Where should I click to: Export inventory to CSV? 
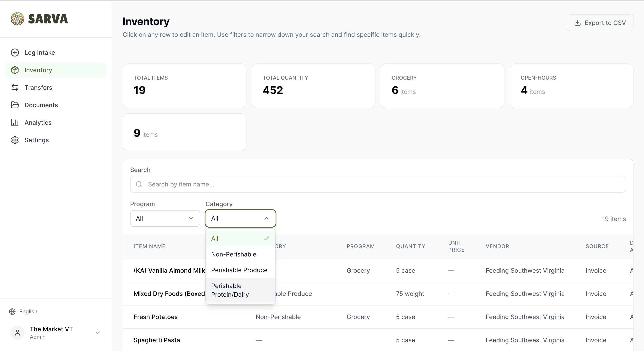click(x=600, y=23)
